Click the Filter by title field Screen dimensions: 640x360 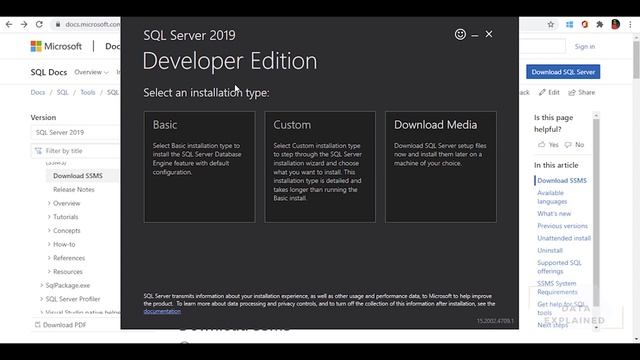click(x=76, y=151)
